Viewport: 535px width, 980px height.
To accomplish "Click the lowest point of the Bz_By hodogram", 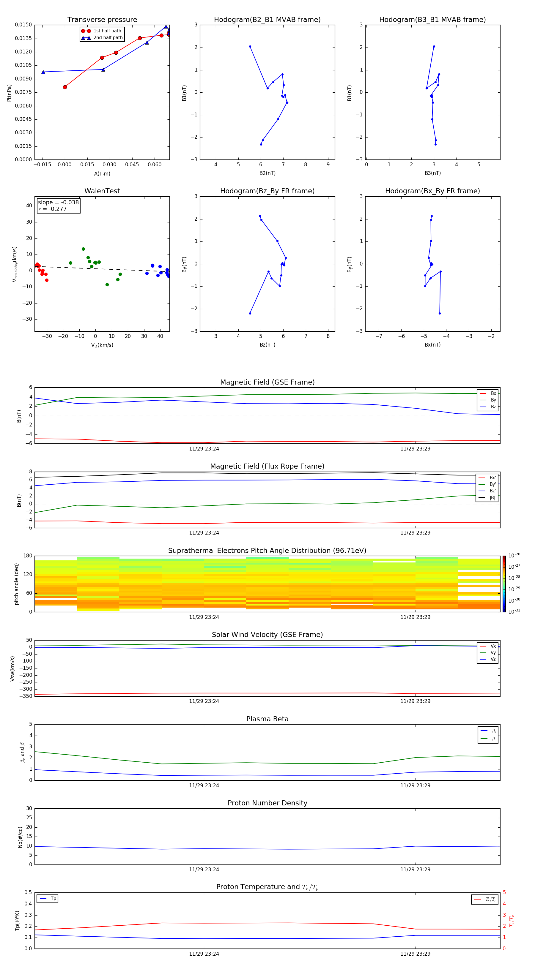I will click(x=250, y=314).
